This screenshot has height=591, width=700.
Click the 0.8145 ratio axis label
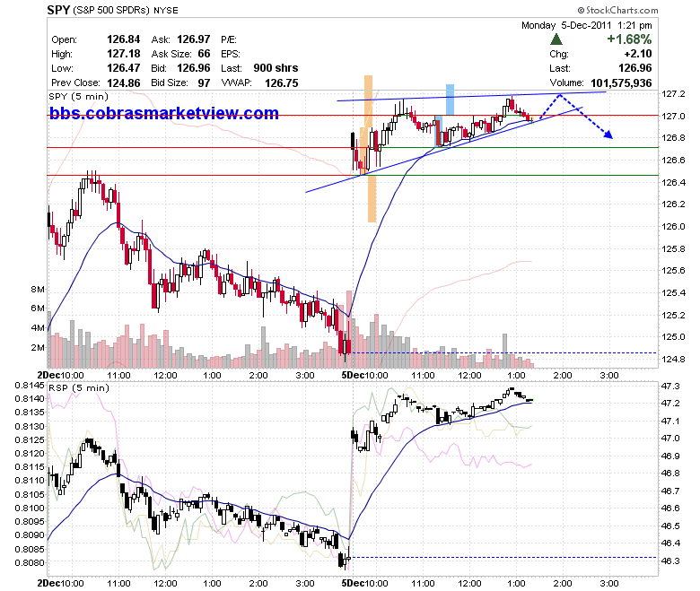(x=30, y=386)
